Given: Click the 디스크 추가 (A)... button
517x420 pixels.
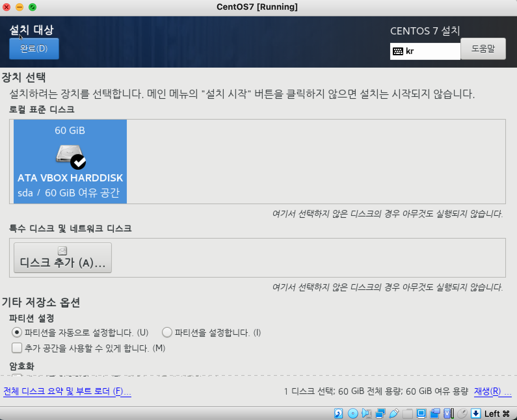Looking at the screenshot, I should pos(63,258).
